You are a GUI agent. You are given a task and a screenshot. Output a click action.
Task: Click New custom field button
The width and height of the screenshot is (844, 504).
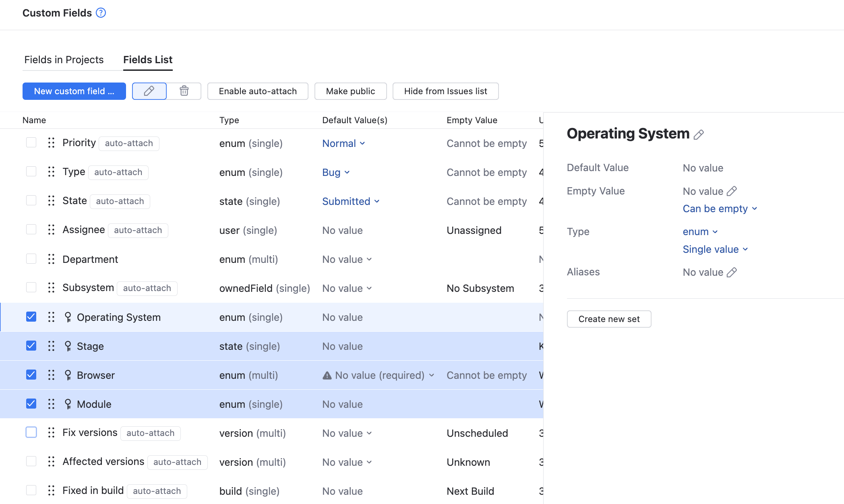tap(74, 91)
